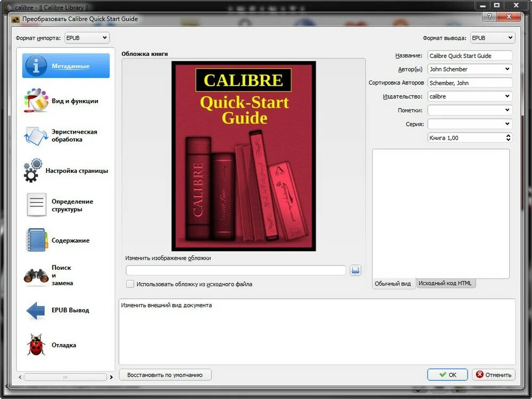Enable Использовать обложку из исходного файла checkbox
The image size is (532, 399).
[x=130, y=284]
